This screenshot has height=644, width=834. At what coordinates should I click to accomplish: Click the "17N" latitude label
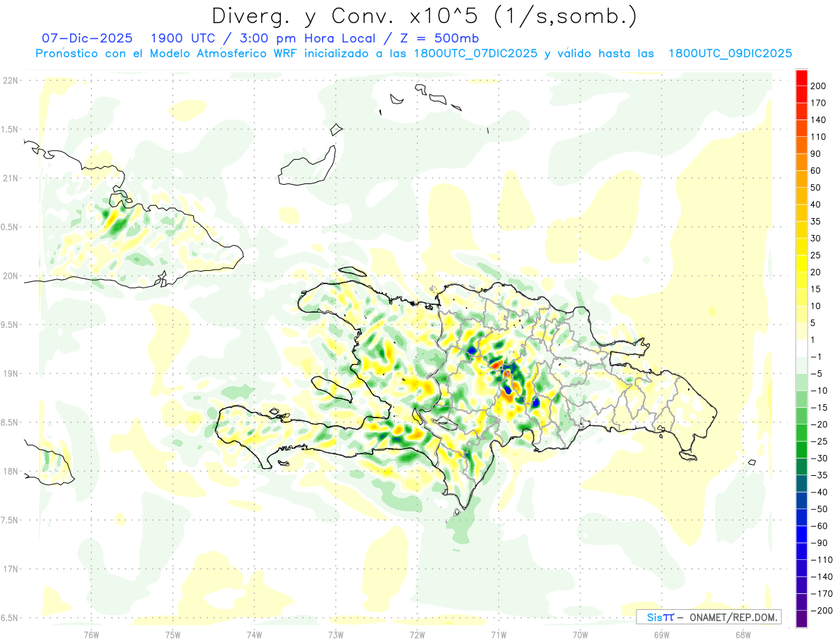tap(11, 569)
